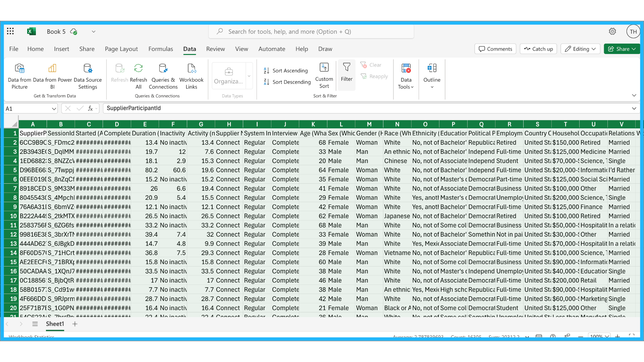Select the Organization data type
Screen dimensions: 644x362
click(x=228, y=76)
